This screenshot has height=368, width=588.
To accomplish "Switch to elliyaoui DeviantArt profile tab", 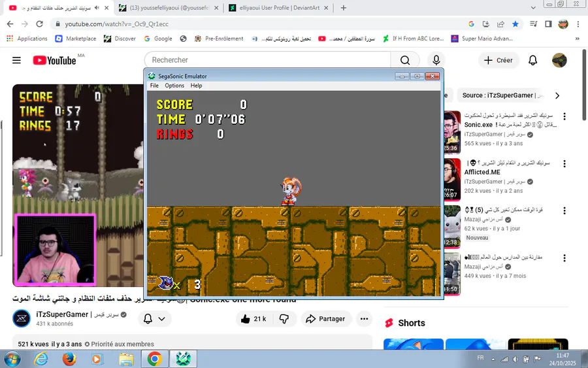I will coord(279,8).
